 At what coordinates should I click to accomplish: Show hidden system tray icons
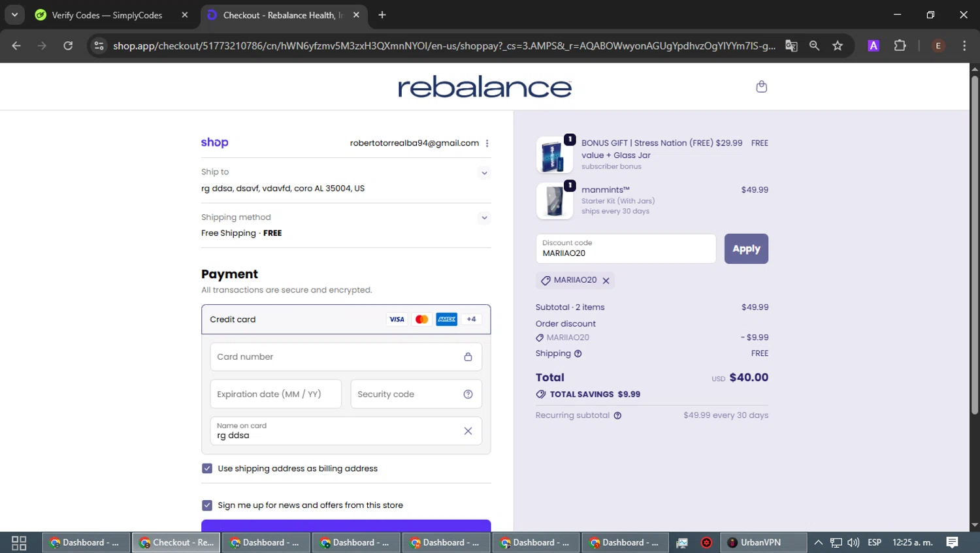(818, 543)
